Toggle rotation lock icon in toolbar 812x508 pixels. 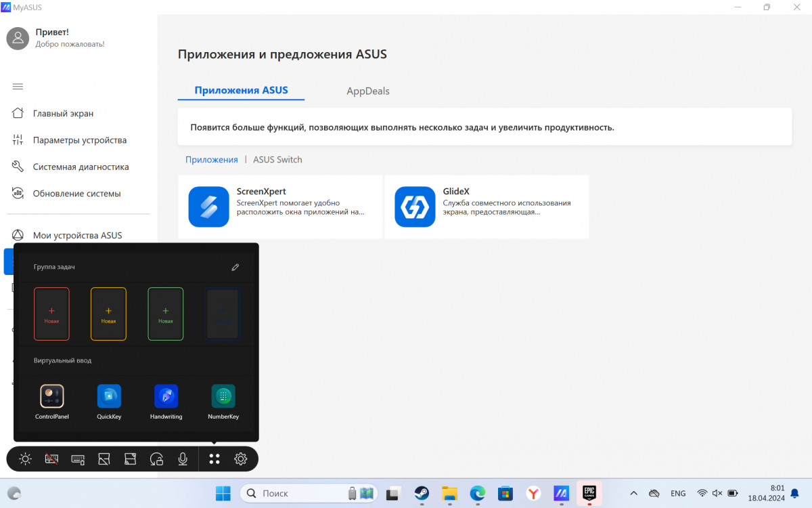(157, 459)
